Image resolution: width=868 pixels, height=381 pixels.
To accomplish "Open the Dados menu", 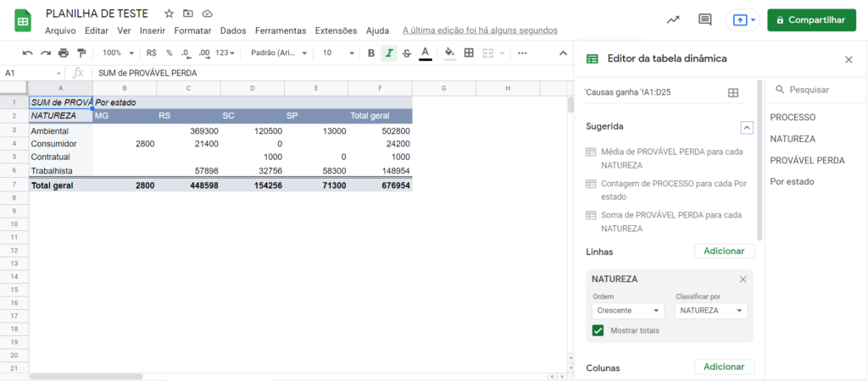I will pos(233,30).
